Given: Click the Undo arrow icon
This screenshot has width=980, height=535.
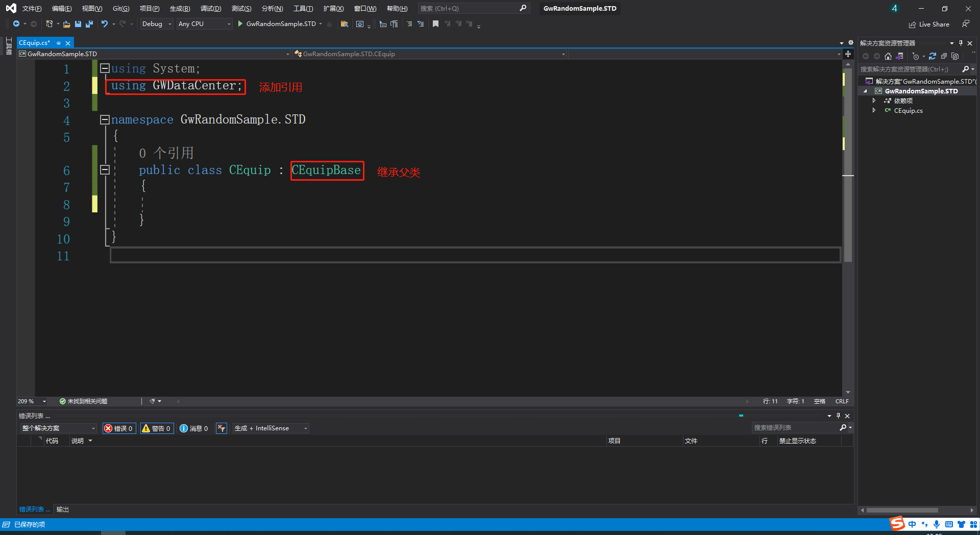Looking at the screenshot, I should (x=105, y=24).
